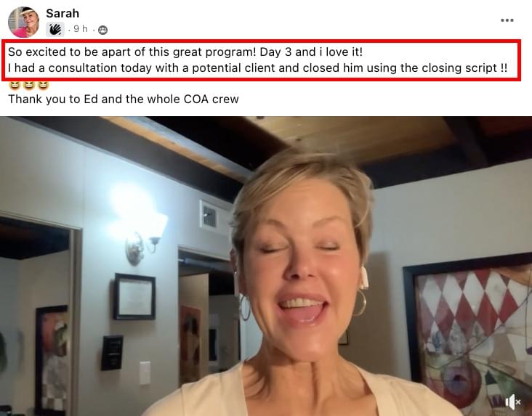
Task: Open the three-dot post options menu
Action: point(507,20)
